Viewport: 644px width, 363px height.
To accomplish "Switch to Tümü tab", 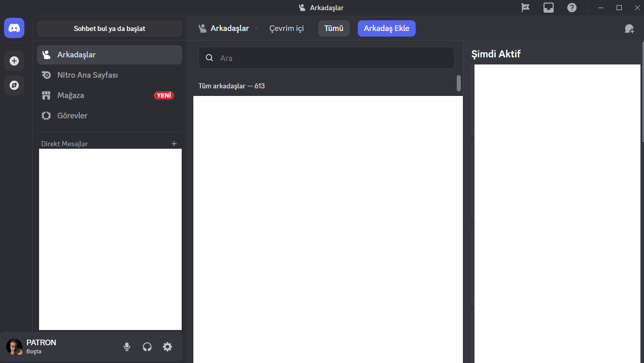I will [334, 28].
